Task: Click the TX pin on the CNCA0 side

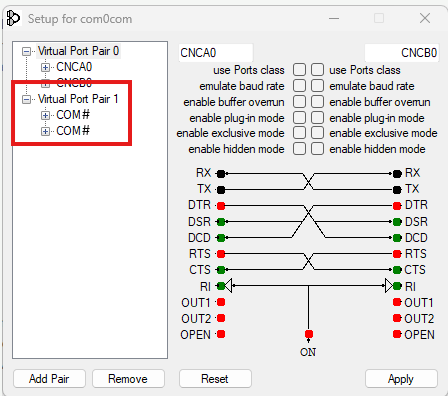Action: click(221, 190)
